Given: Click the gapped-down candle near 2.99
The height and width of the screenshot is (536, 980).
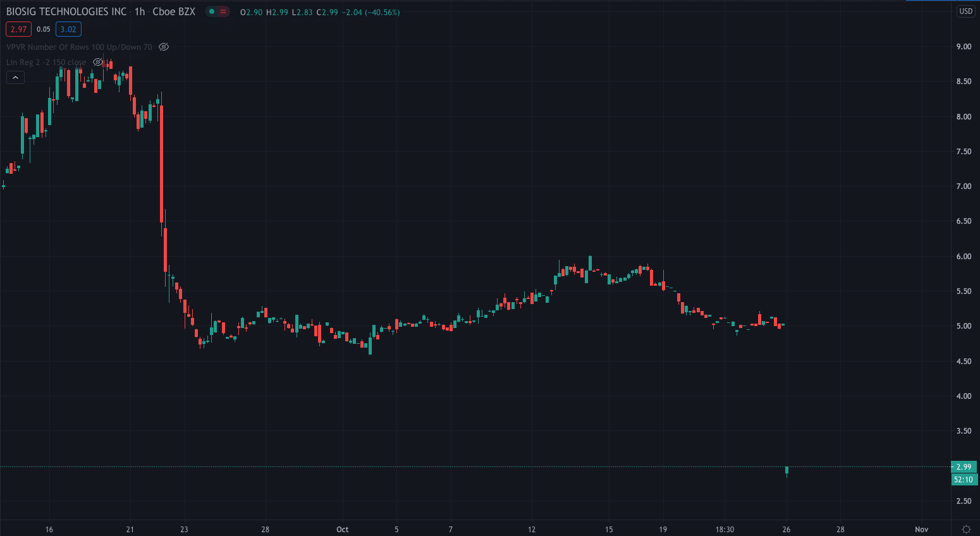Looking at the screenshot, I should coord(787,471).
